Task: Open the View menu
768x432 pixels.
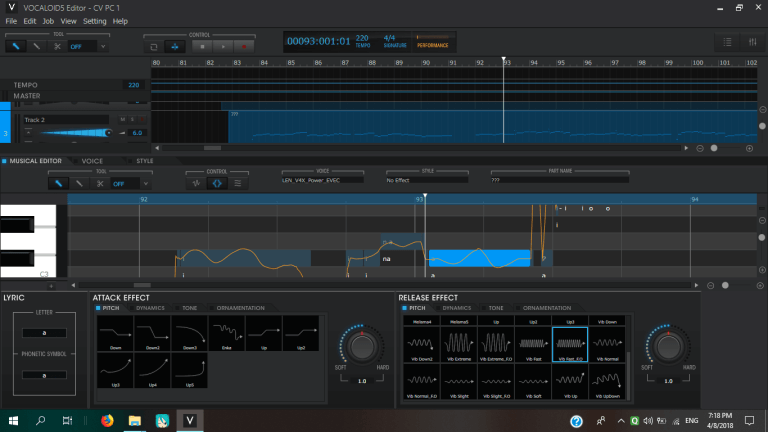Action: pyautogui.click(x=68, y=21)
